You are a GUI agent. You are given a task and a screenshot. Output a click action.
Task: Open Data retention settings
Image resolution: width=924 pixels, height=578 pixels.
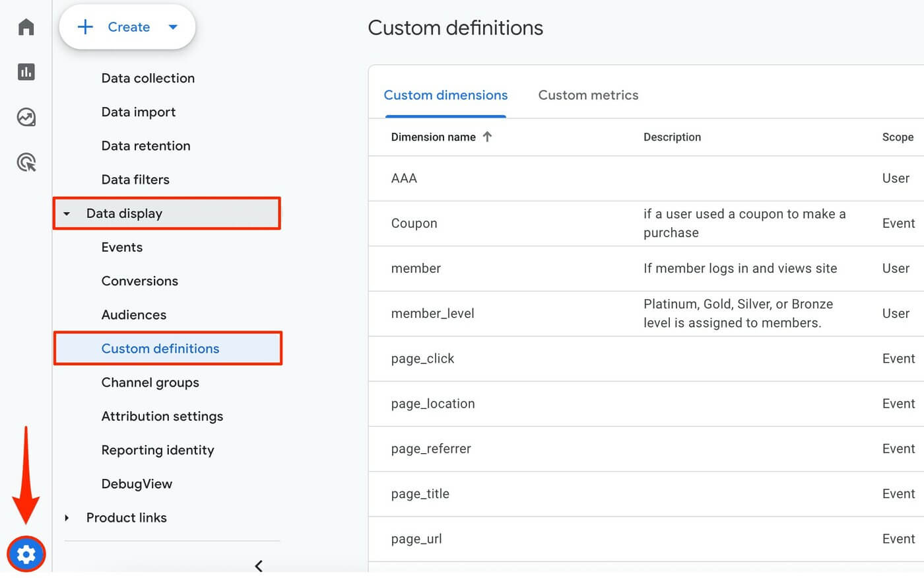(146, 145)
